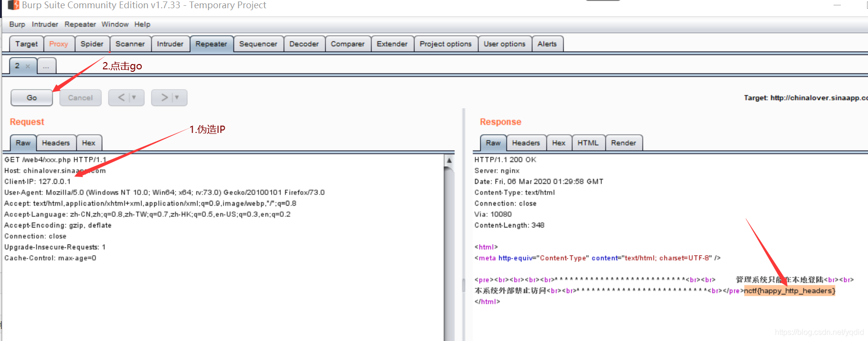Switch to the Intruder tool tab

[170, 44]
